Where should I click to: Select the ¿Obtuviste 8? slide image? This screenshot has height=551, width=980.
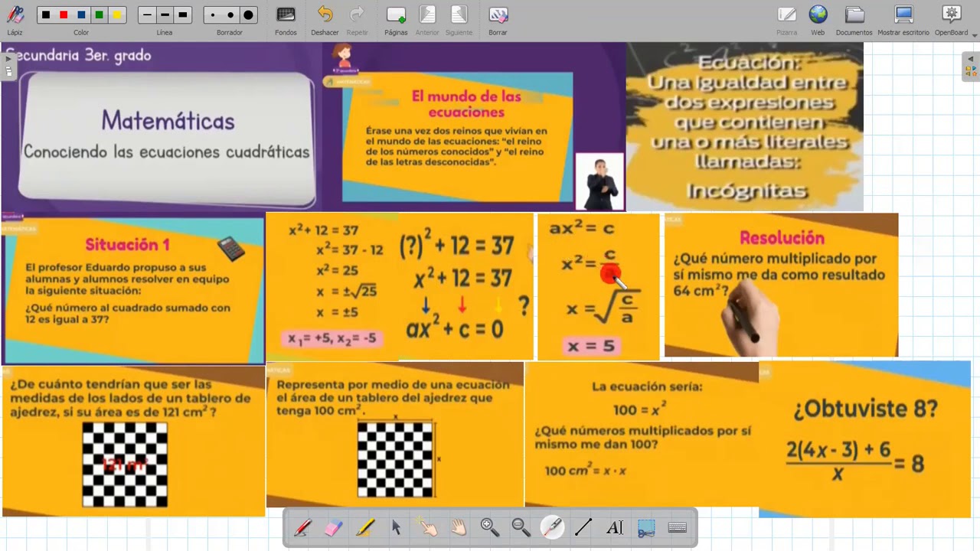(x=865, y=440)
